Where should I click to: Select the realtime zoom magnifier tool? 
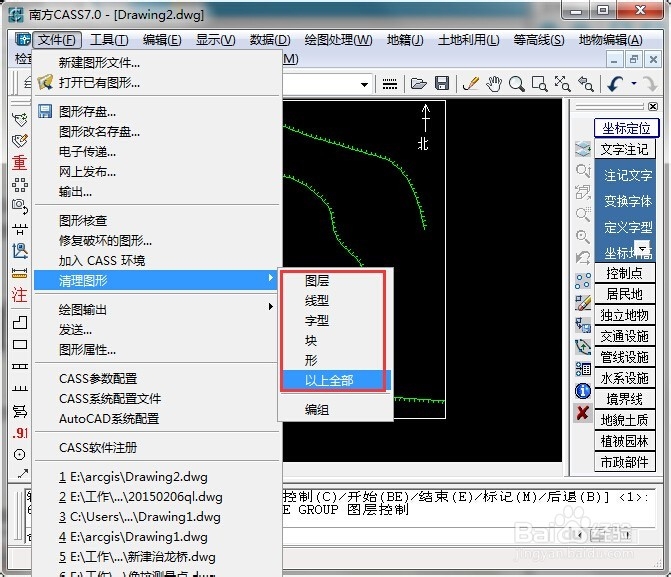coord(517,83)
